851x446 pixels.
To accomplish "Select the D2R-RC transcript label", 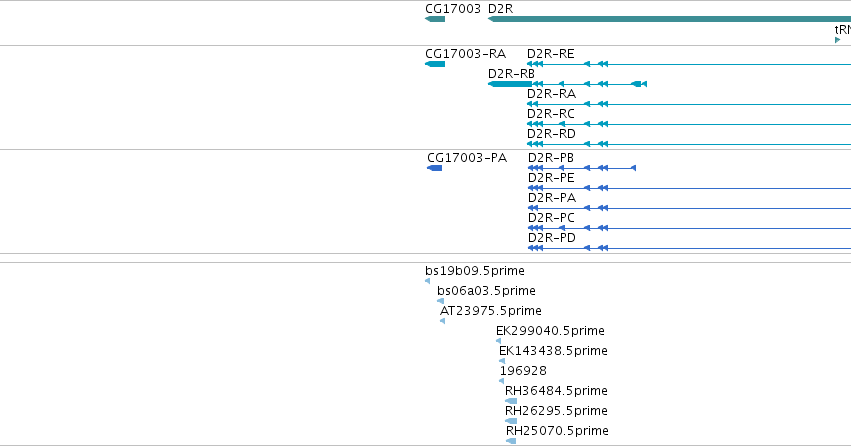I will click(x=550, y=114).
